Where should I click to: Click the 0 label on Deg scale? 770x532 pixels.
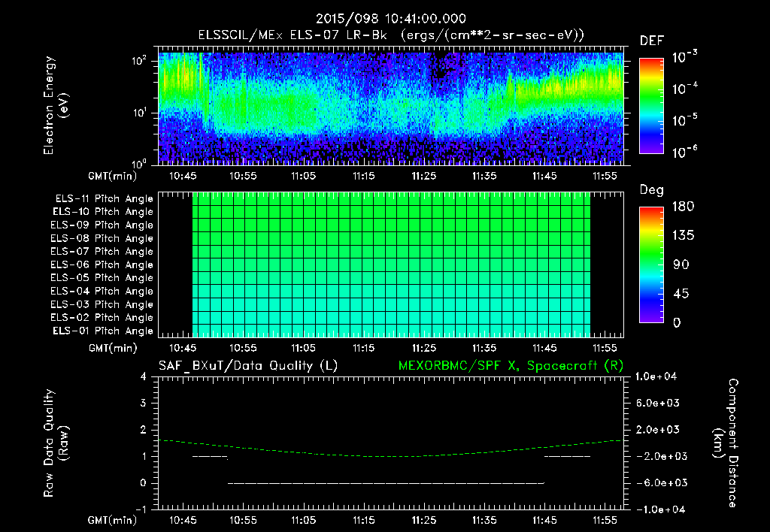(677, 322)
